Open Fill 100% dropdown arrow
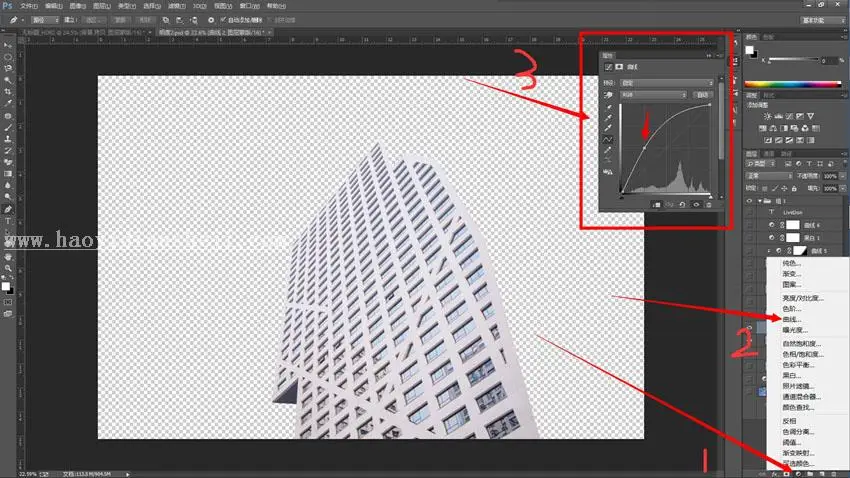 (842, 189)
